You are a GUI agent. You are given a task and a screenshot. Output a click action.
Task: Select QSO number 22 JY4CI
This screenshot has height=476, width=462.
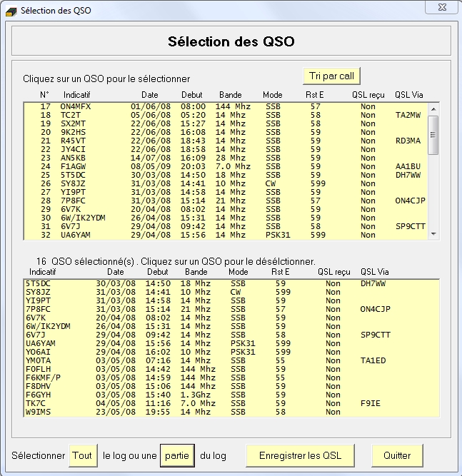[x=226, y=149]
